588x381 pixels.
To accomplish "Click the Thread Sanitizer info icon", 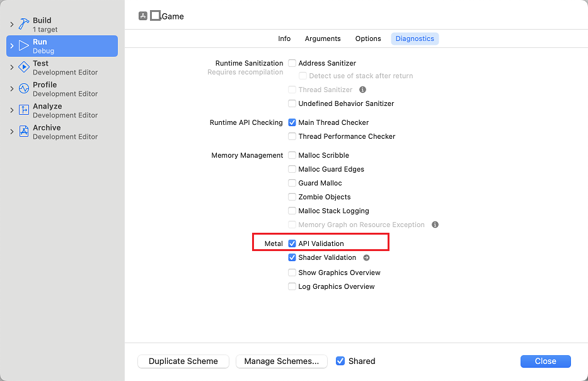I will click(x=362, y=90).
